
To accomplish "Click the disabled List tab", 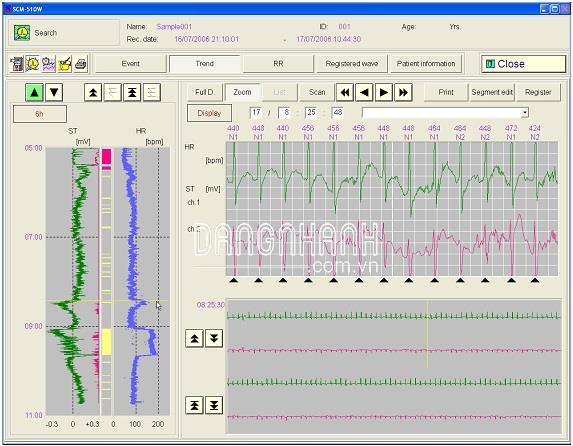I will click(280, 92).
